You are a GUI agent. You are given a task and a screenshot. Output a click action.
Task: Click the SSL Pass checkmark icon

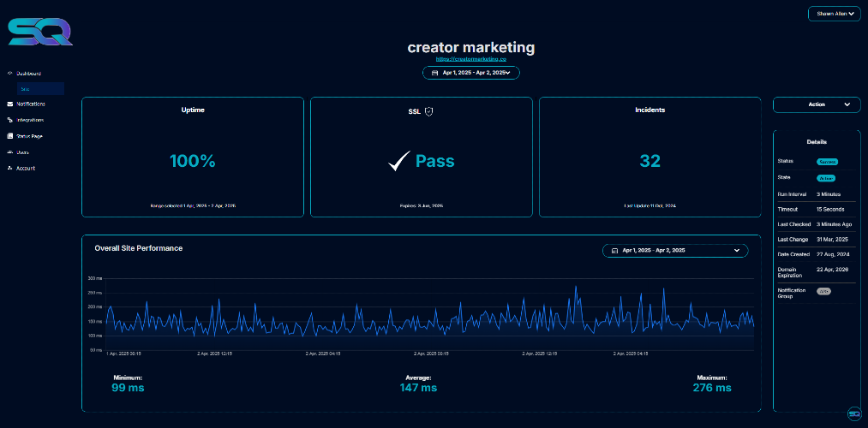(399, 161)
